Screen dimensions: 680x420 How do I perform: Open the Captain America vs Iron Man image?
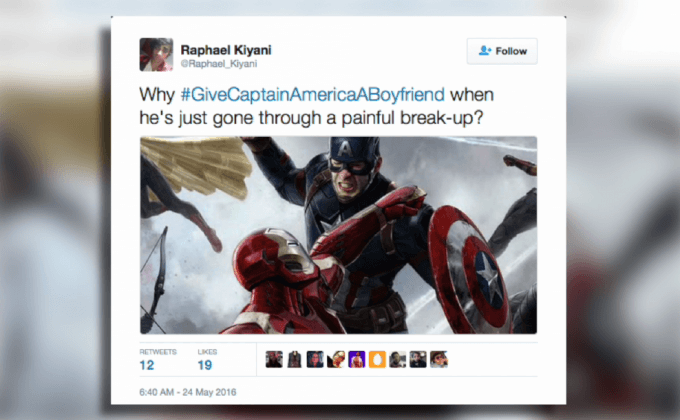pos(338,235)
